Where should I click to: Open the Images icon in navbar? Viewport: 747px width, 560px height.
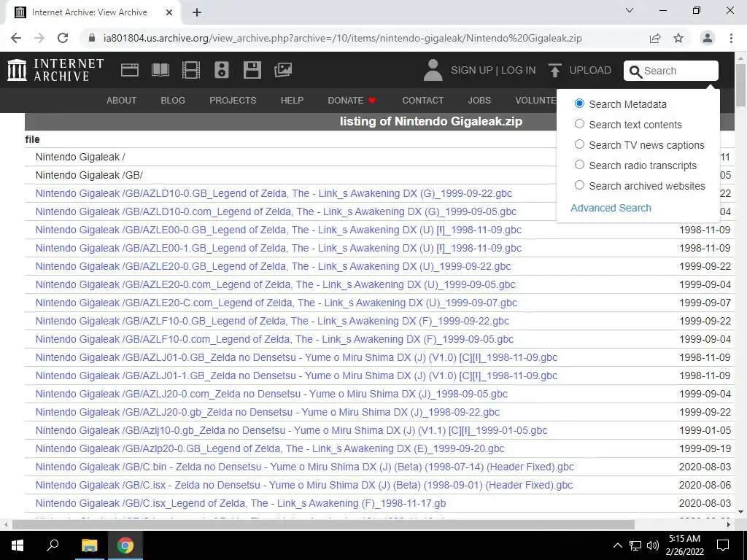[x=283, y=70]
